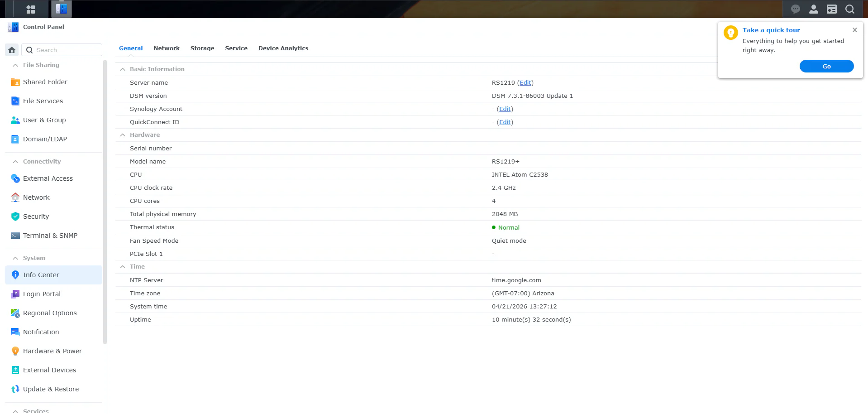868x414 pixels.
Task: Click the User & Group icon
Action: 15,120
